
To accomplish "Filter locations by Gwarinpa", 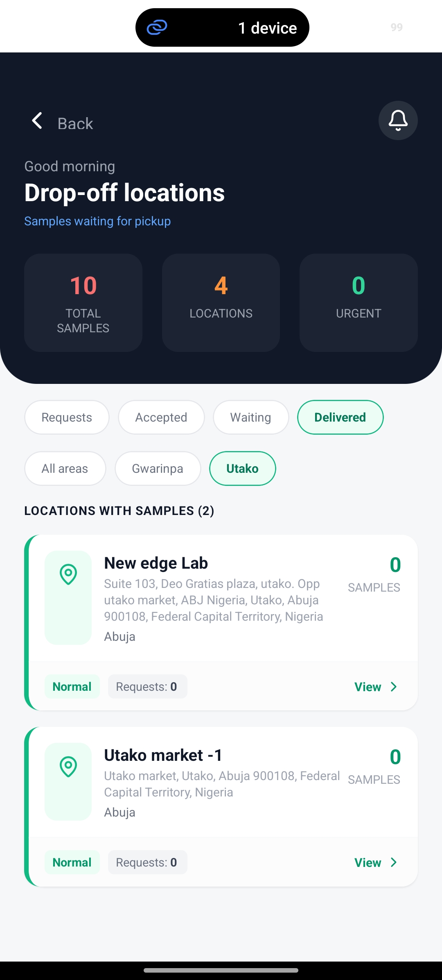I will [158, 469].
